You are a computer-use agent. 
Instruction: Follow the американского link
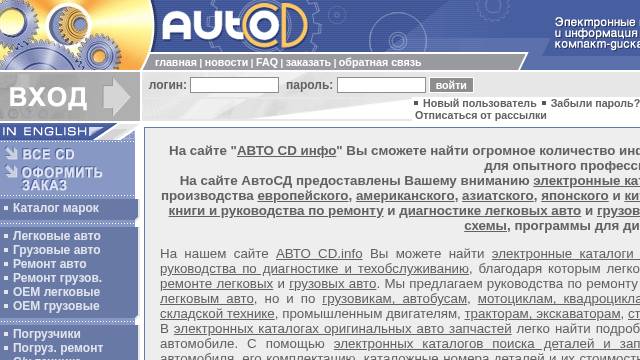(405, 196)
